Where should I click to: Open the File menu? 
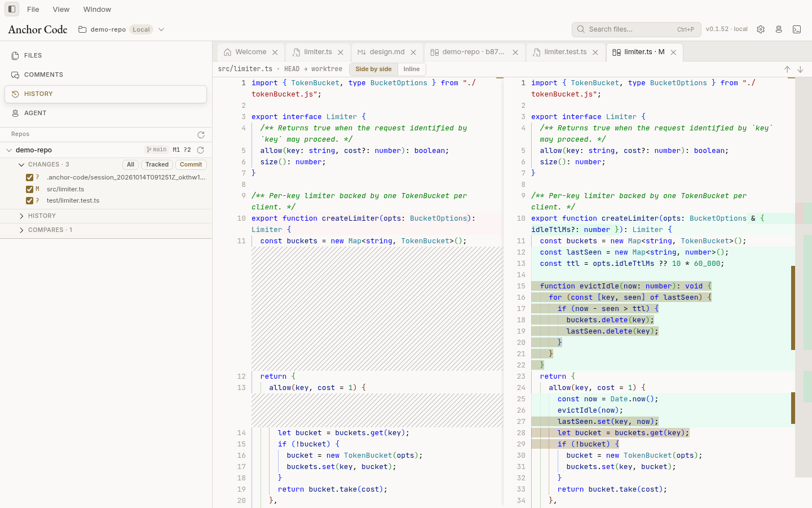coord(33,9)
